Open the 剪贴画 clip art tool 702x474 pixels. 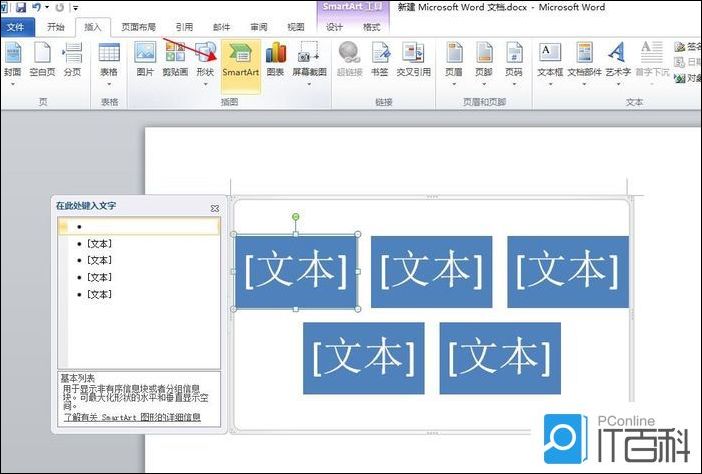[175, 60]
